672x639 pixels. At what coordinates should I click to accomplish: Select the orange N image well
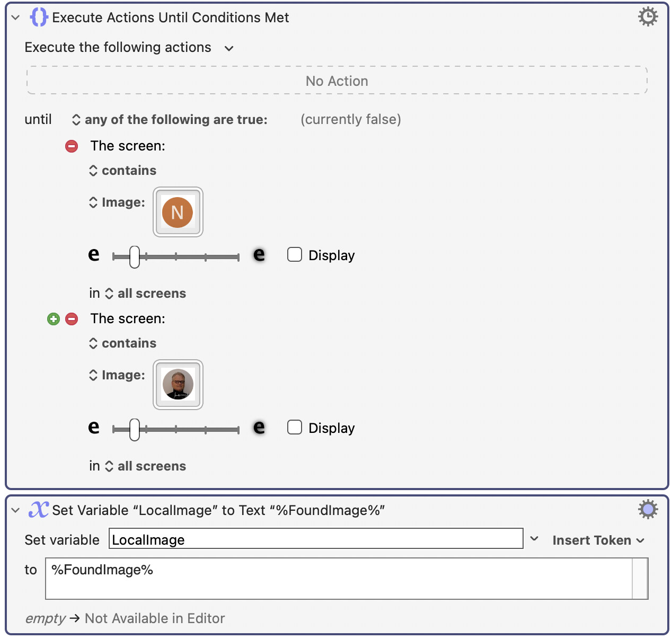coord(178,212)
